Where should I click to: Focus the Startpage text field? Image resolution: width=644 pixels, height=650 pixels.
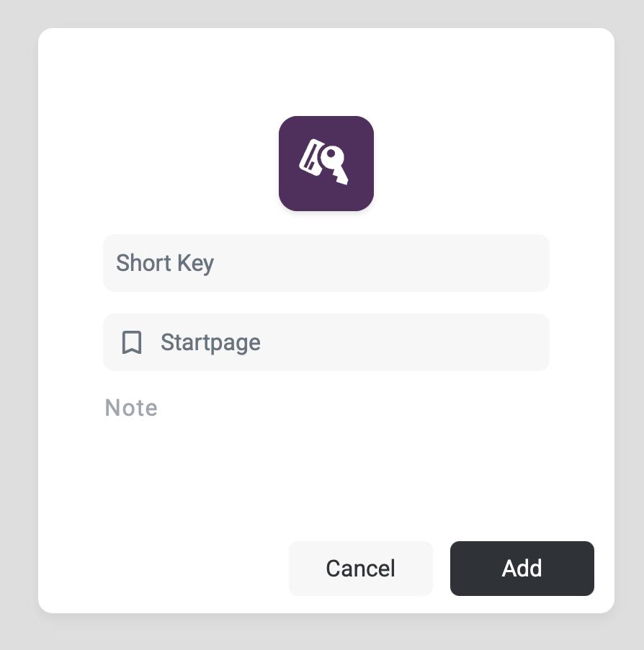(x=346, y=342)
